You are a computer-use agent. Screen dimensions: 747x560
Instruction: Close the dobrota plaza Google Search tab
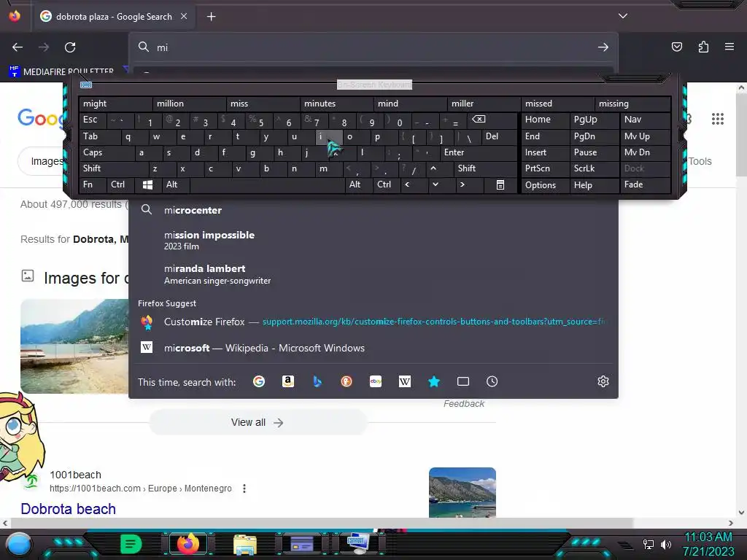pos(184,16)
